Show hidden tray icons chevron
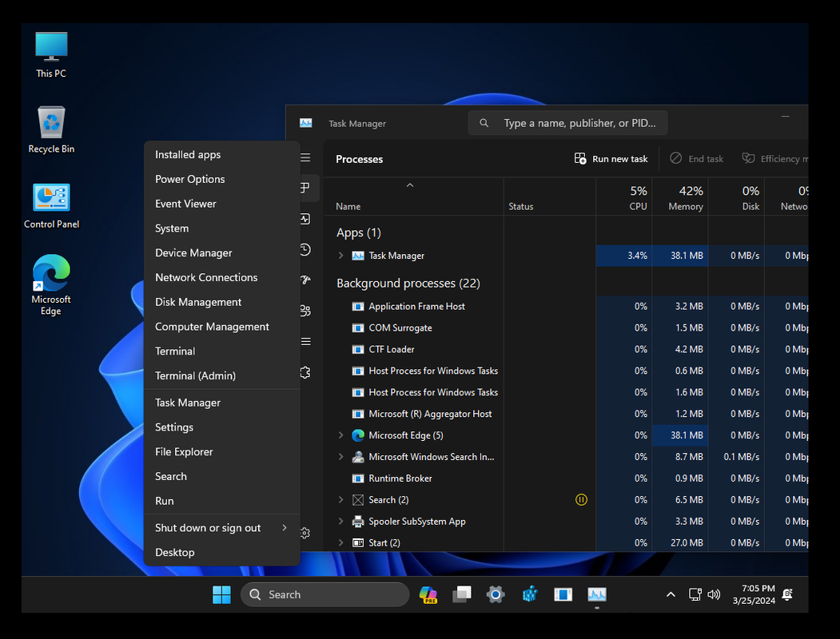 671,594
